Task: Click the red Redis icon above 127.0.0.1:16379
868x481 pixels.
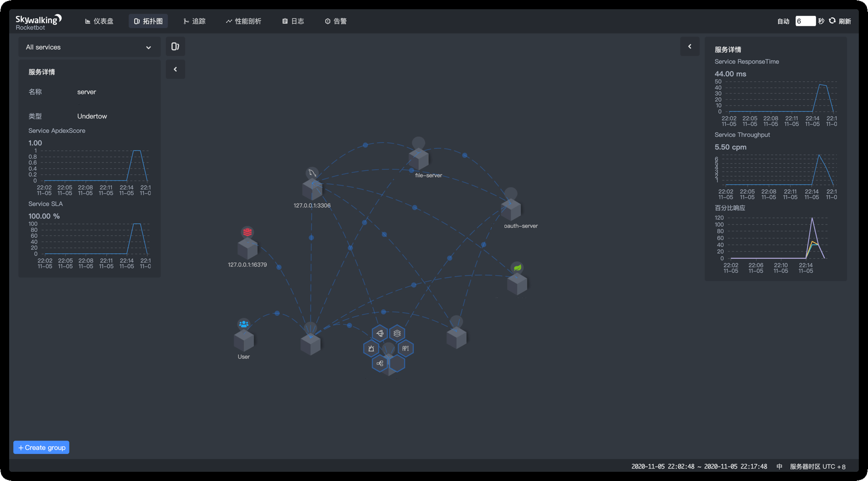Action: tap(247, 232)
